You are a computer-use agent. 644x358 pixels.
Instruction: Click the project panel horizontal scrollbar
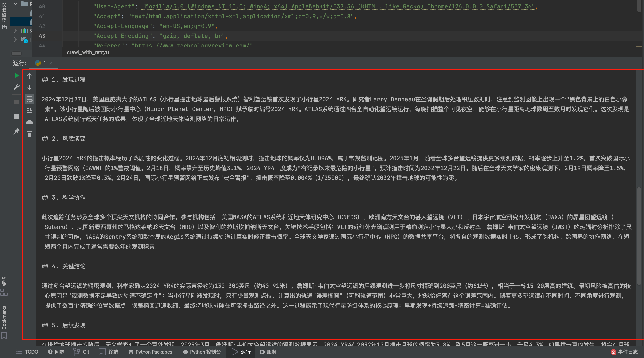click(x=17, y=54)
